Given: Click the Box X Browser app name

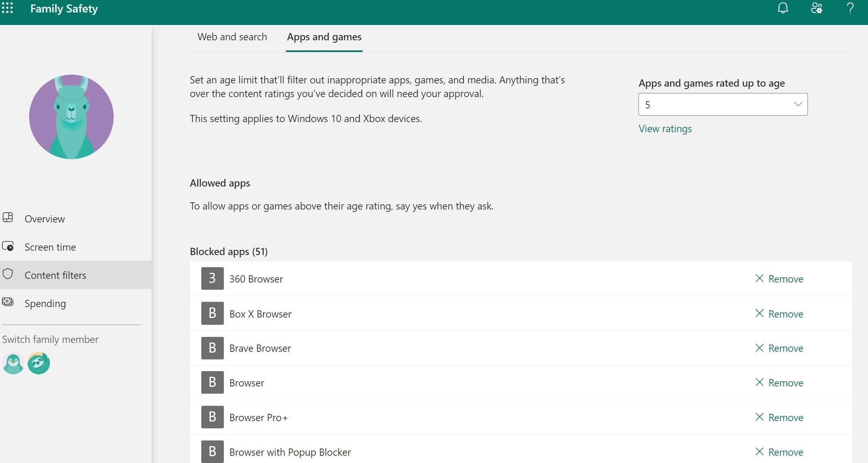Looking at the screenshot, I should tap(260, 314).
